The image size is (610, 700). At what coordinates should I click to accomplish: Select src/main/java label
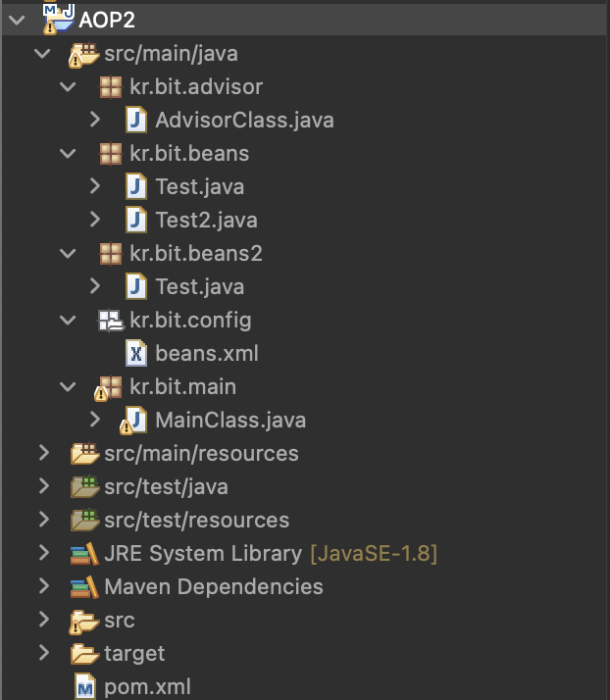point(171,54)
